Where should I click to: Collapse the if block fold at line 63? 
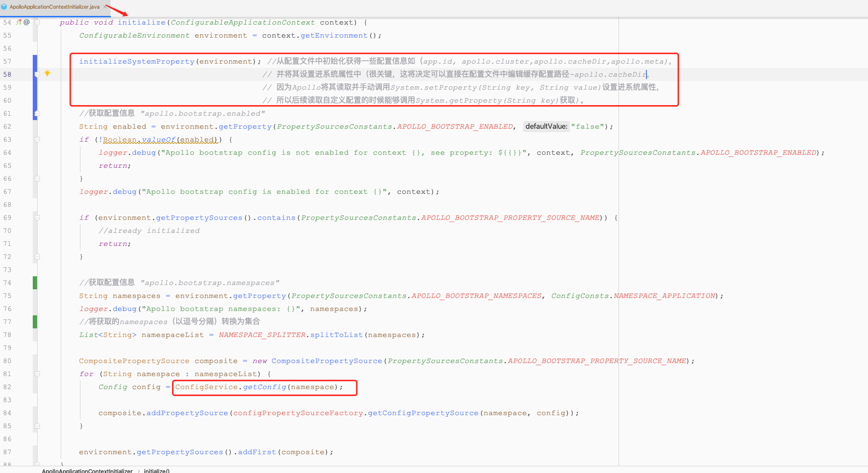(x=37, y=139)
